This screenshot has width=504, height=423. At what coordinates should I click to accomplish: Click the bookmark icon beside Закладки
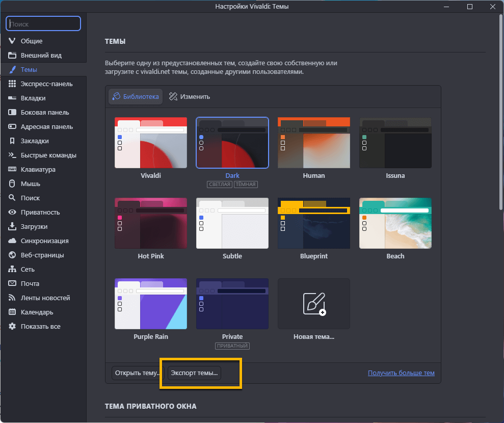12,141
